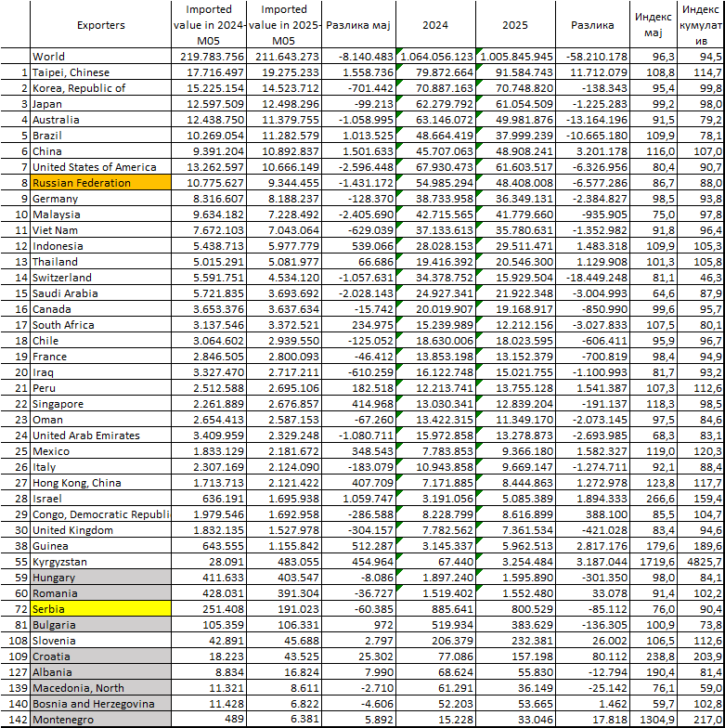Click the World total 219.783.756 cell

click(x=208, y=57)
